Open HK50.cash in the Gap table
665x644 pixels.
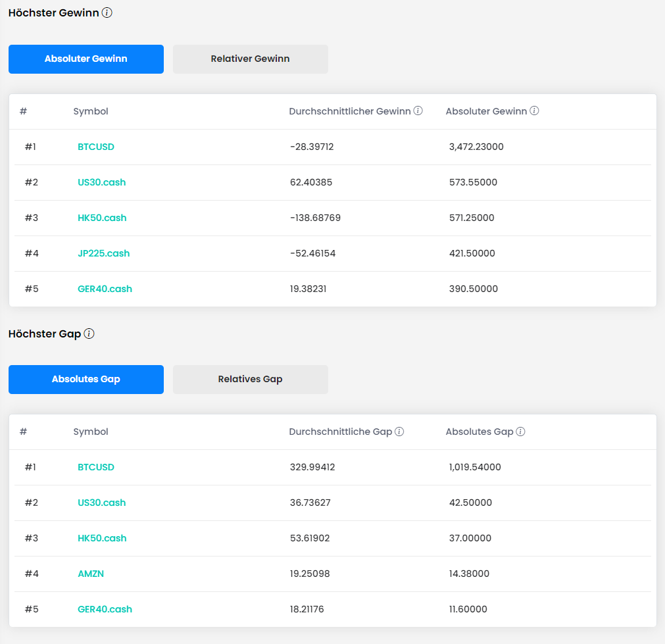point(102,538)
